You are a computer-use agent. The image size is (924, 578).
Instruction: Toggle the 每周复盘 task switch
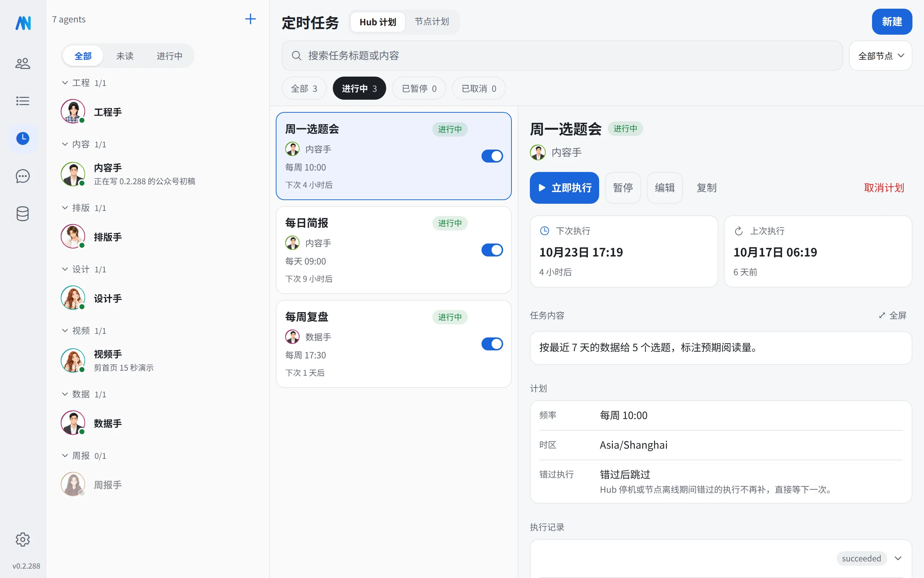tap(492, 344)
